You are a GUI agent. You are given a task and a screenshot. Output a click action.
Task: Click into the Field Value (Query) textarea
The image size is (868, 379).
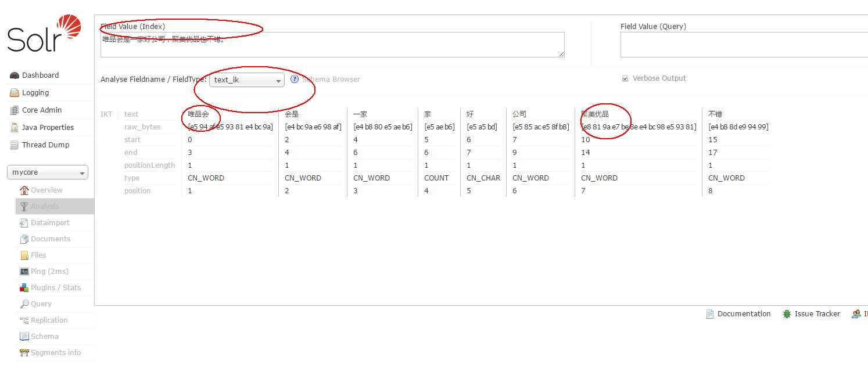tap(744, 45)
